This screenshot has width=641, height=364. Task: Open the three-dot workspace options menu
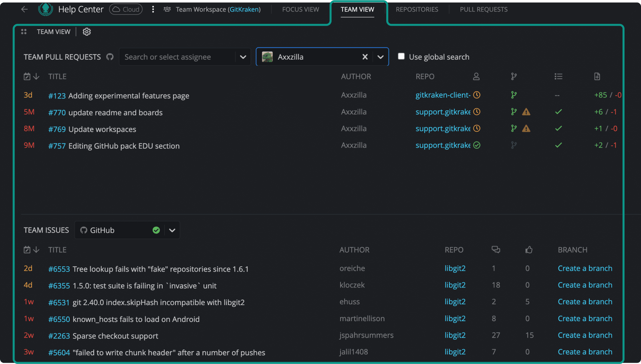click(153, 9)
